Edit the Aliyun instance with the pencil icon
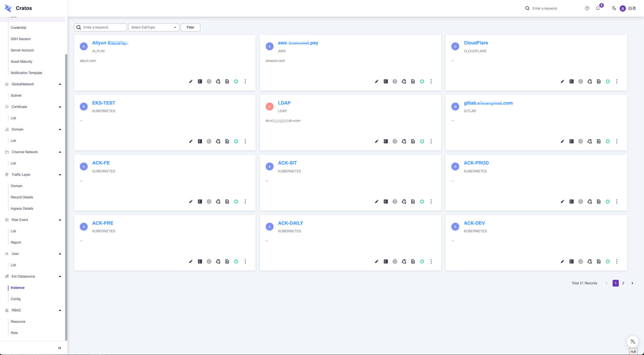The height and width of the screenshot is (355, 644). [x=191, y=81]
